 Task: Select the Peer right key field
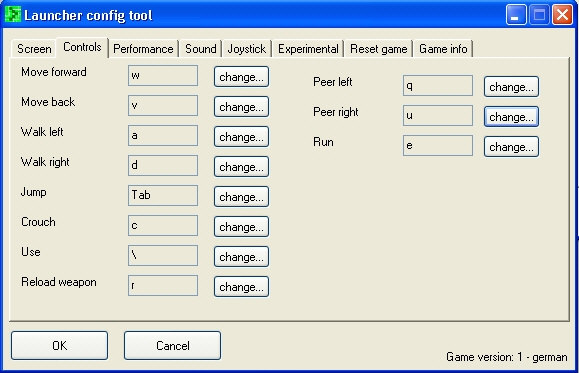438,115
